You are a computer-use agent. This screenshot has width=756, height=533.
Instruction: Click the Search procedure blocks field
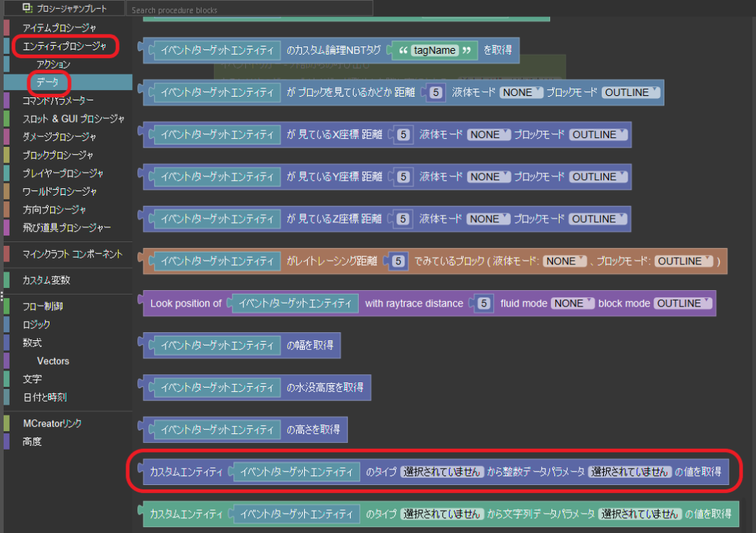click(x=250, y=10)
